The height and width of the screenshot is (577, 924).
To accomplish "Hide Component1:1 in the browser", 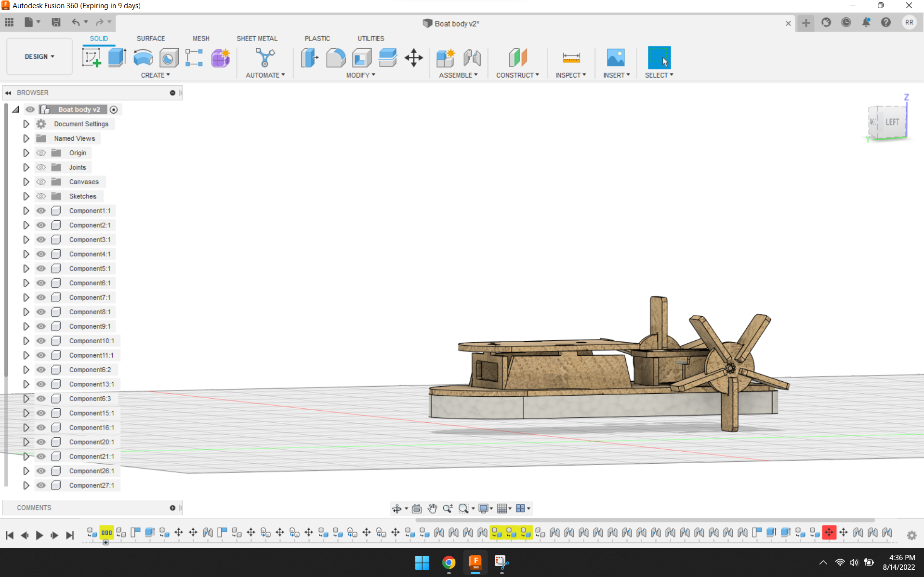I will 41,211.
